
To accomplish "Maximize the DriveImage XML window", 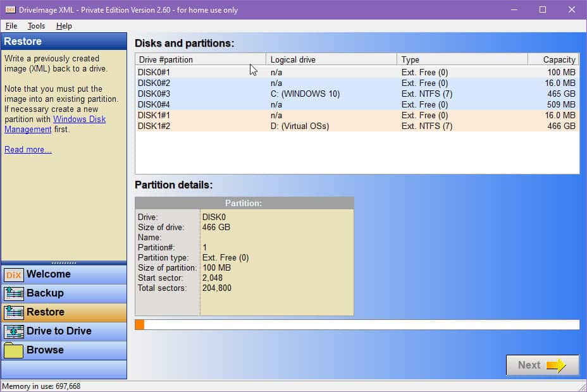I will (x=543, y=9).
